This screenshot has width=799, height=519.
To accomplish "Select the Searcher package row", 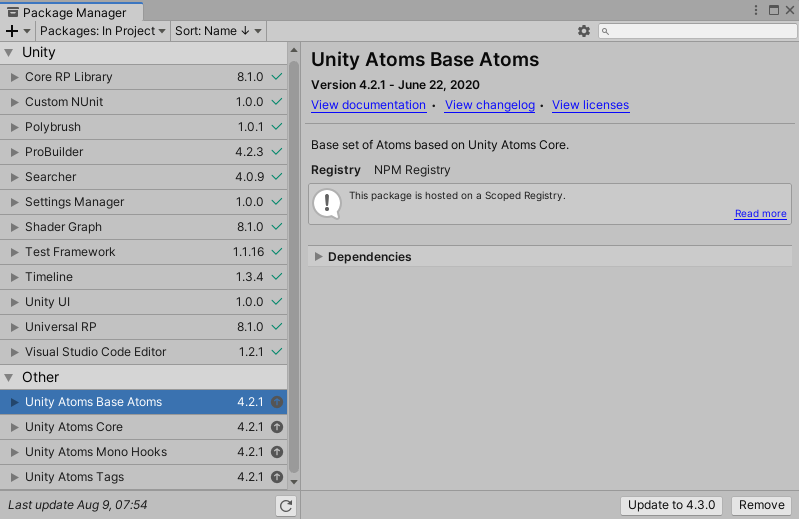I will (x=144, y=177).
